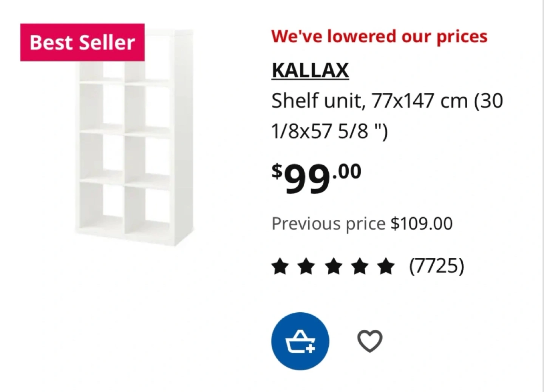The image size is (544, 392).
Task: Click the $109.00 previous price amount
Action: pyautogui.click(x=422, y=224)
